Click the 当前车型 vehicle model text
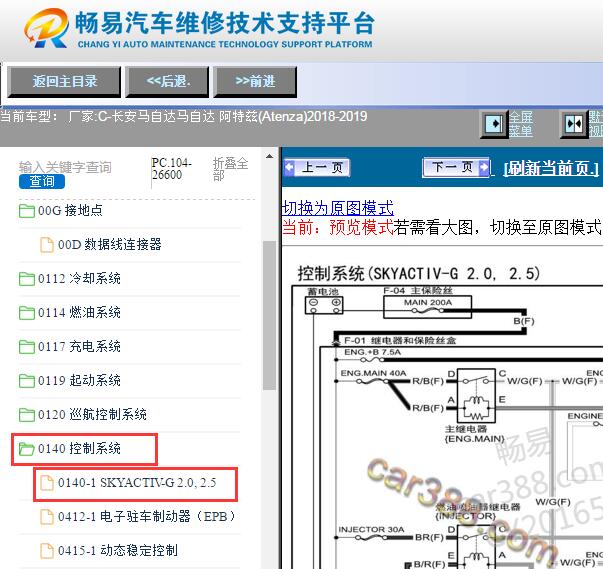The height and width of the screenshot is (569, 603). coord(183,116)
